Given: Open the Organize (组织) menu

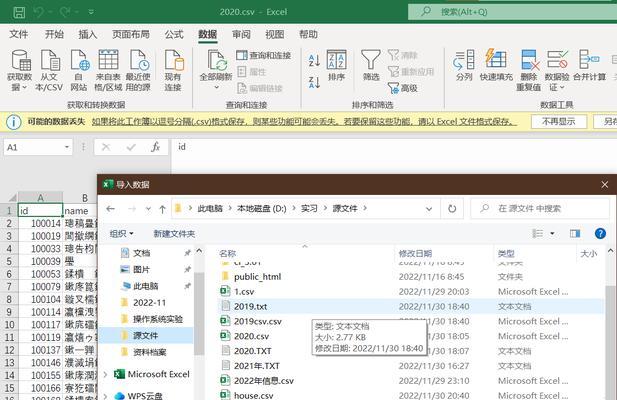Looking at the screenshot, I should click(x=121, y=234).
